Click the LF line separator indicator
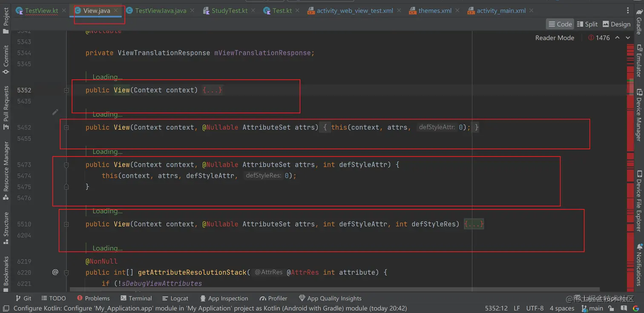Screen dimensions: 644x313 click(517, 308)
